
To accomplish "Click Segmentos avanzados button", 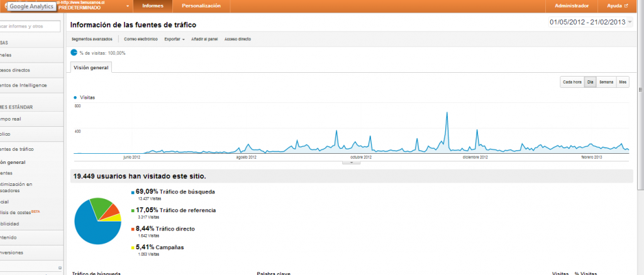I will pos(92,40).
